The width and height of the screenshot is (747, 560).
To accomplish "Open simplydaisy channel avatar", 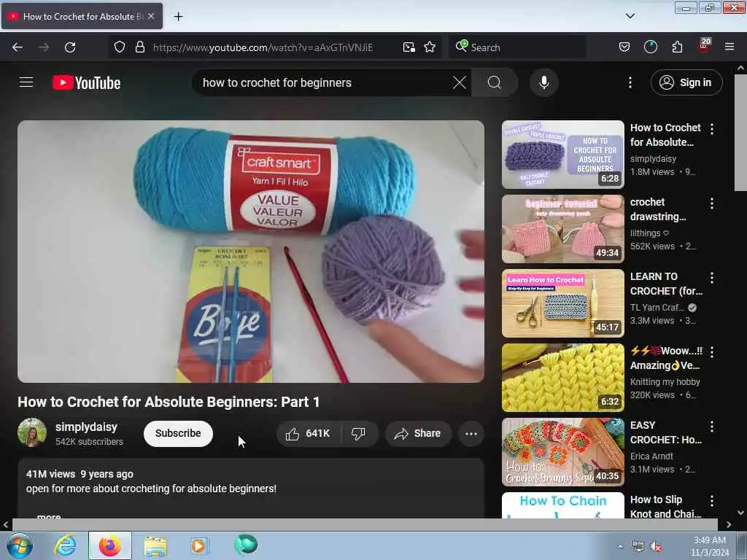I will (32, 432).
